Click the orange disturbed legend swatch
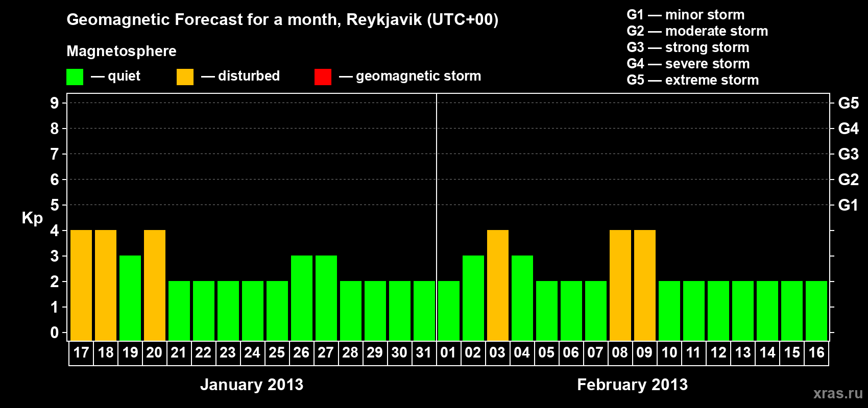The image size is (868, 408). [185, 77]
